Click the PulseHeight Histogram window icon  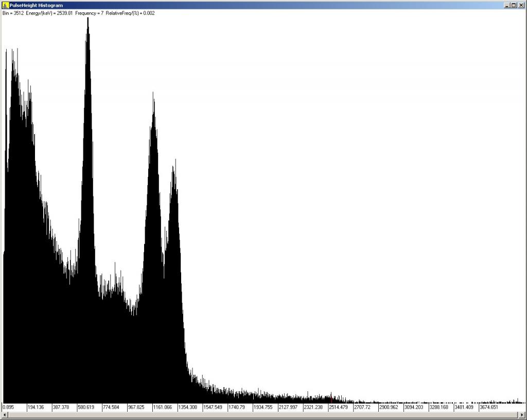(x=5, y=5)
